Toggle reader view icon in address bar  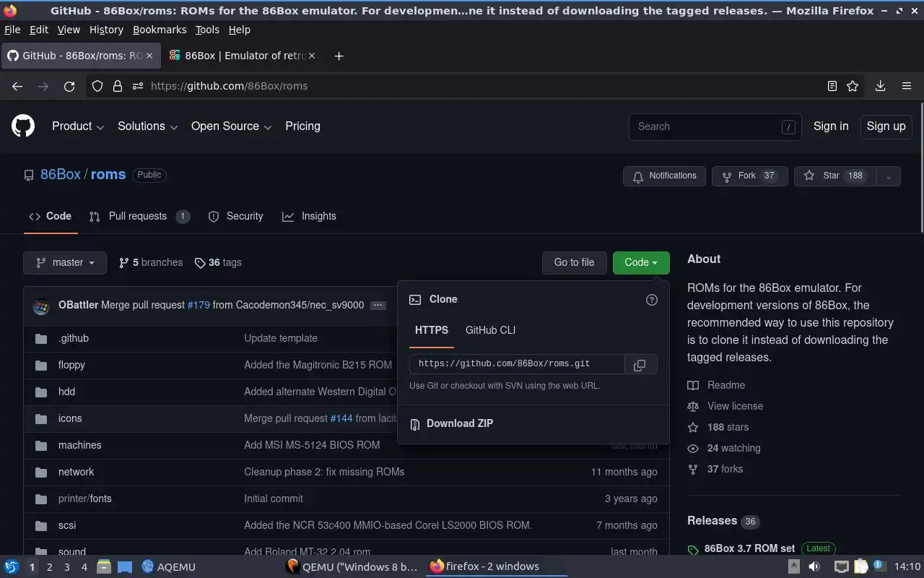832,86
